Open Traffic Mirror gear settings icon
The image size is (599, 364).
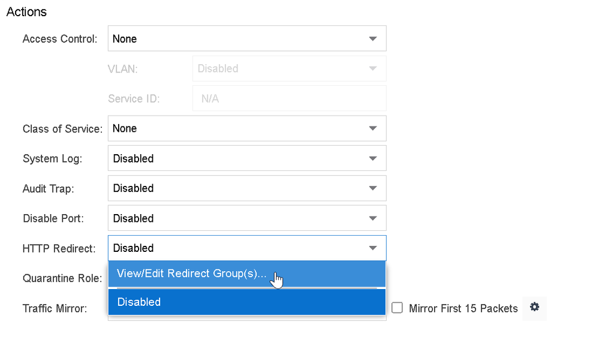[534, 308]
